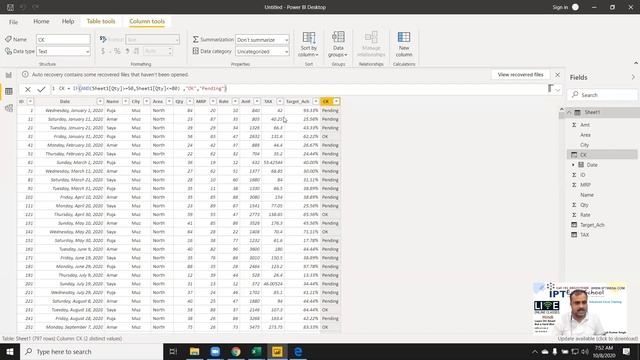Click the Save icon in title bar
The height and width of the screenshot is (360, 640).
[11, 7]
